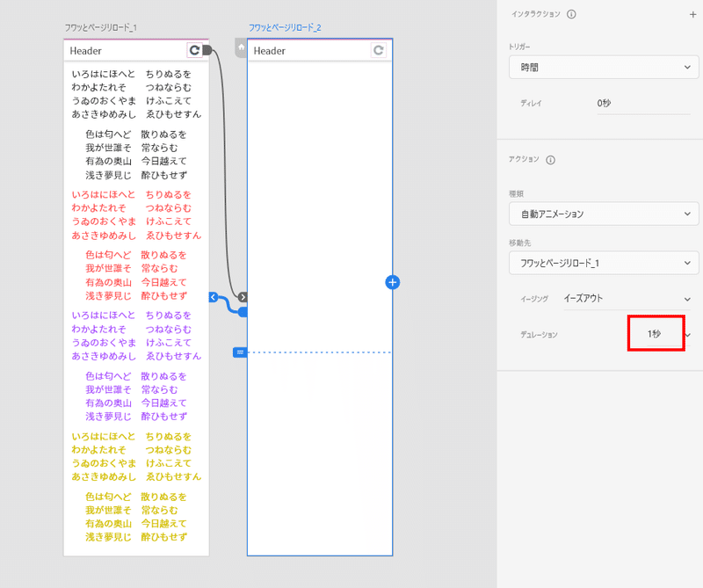Image resolution: width=703 pixels, height=588 pixels.
Task: Click the info icon next to アクション
Action: 551,160
